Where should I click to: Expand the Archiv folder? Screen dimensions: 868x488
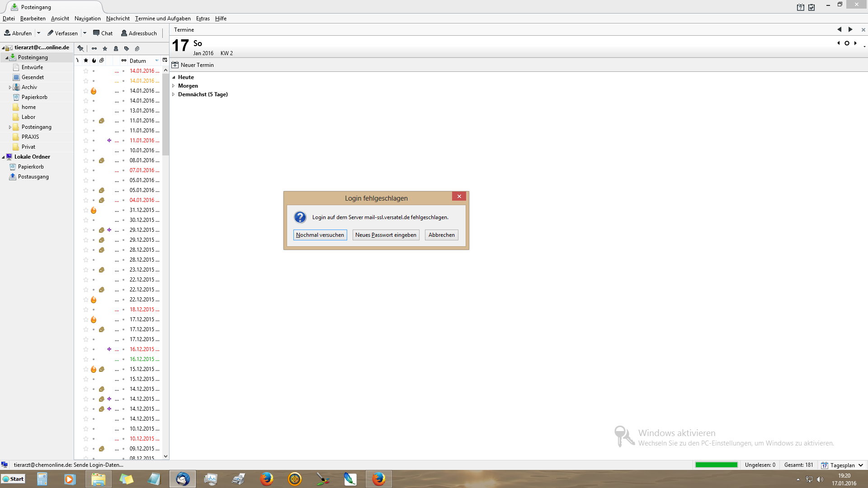click(10, 87)
